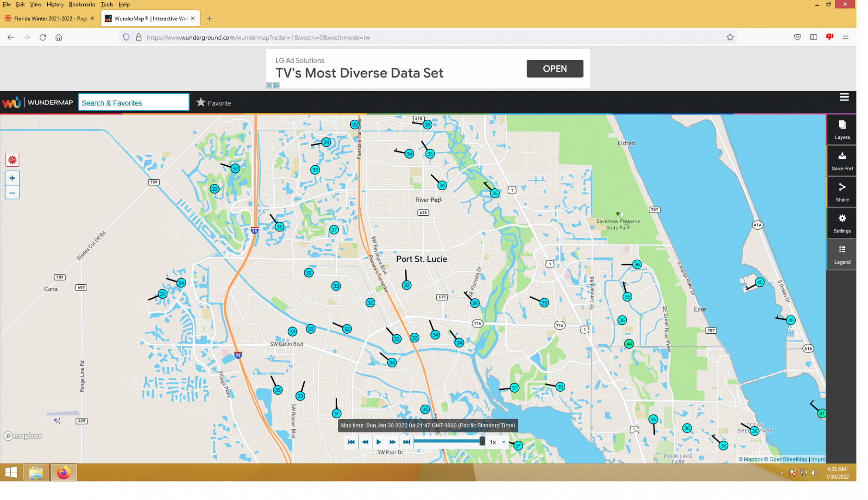The width and height of the screenshot is (868, 500).
Task: Reload the current page
Action: (43, 38)
